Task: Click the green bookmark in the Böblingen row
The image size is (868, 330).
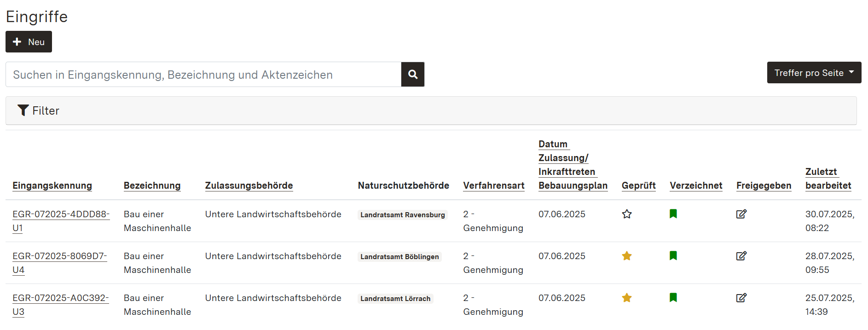Action: (673, 255)
